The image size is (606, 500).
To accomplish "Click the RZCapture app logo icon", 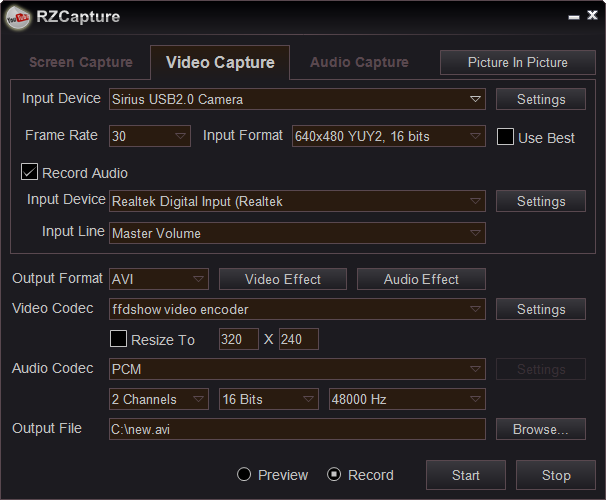I will pos(18,18).
